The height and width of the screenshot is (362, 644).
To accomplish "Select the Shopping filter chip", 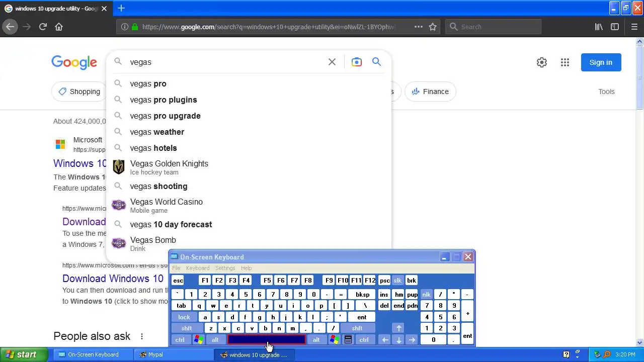I will coord(78,92).
